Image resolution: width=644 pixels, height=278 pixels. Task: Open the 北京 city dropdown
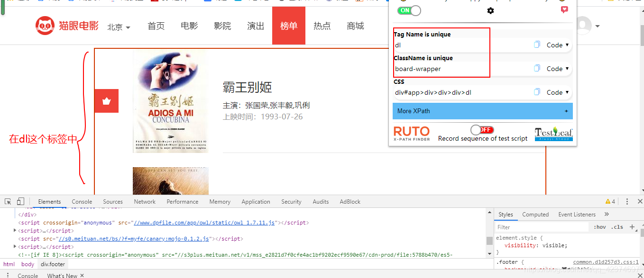coord(119,27)
